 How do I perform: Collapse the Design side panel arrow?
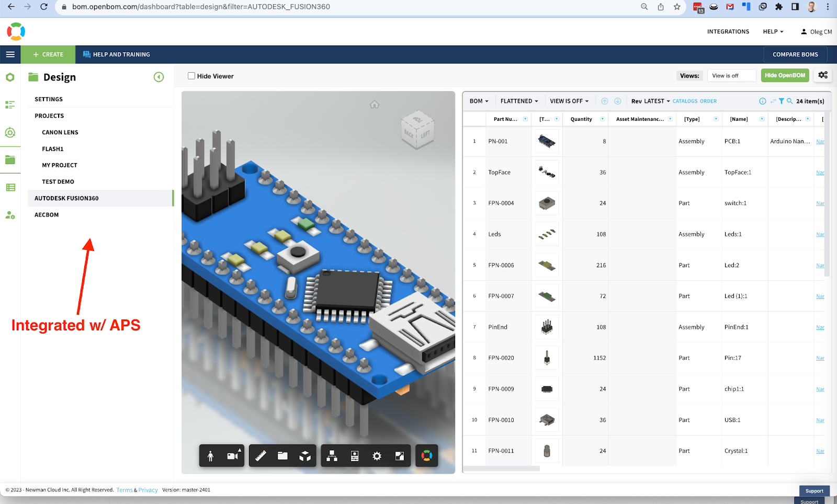159,77
